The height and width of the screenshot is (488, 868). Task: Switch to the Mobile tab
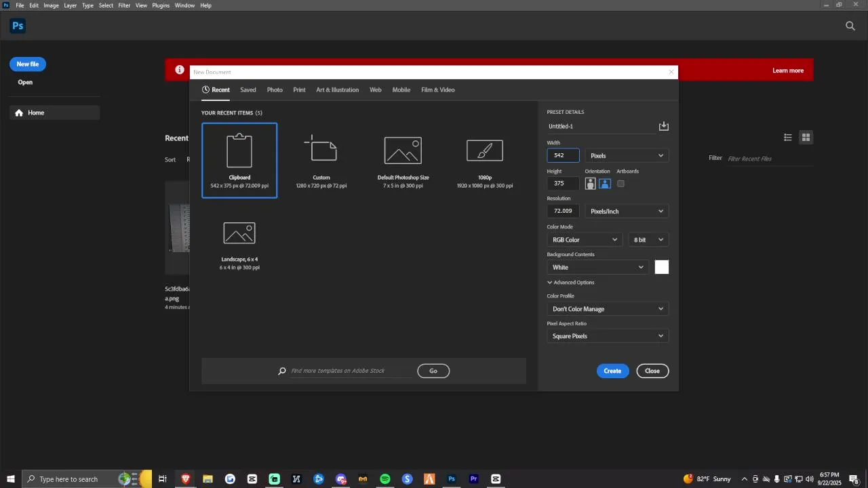click(401, 89)
